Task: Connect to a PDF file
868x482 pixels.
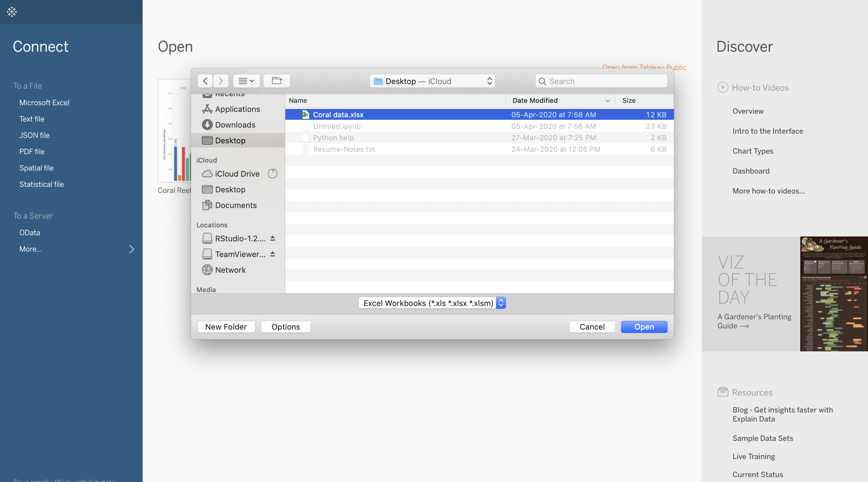Action: click(32, 151)
